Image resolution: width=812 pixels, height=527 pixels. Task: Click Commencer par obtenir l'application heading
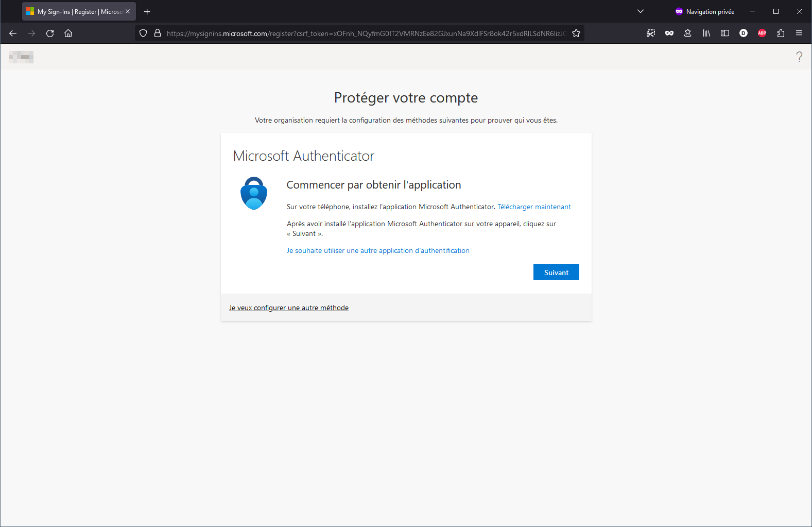coord(374,185)
